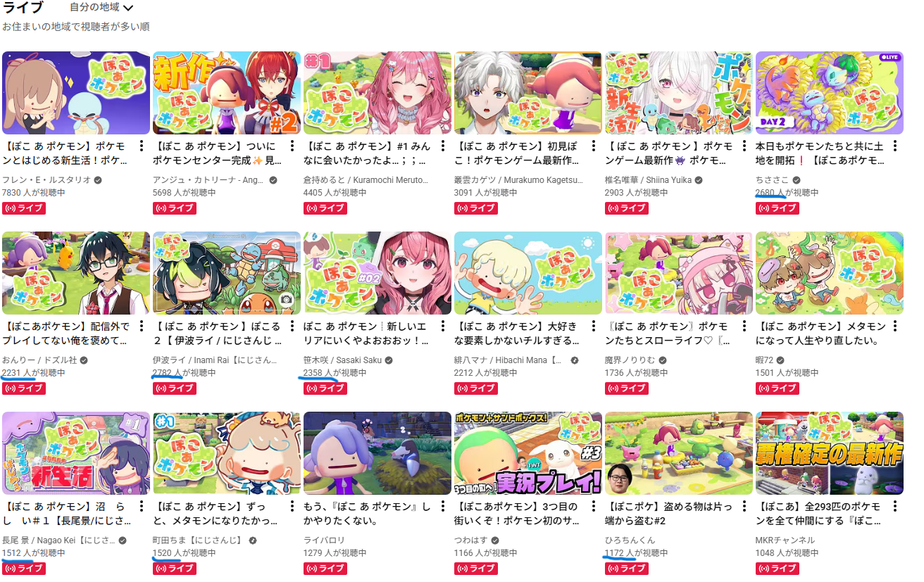Click the ライブ badge under 倉持めると video

point(325,208)
